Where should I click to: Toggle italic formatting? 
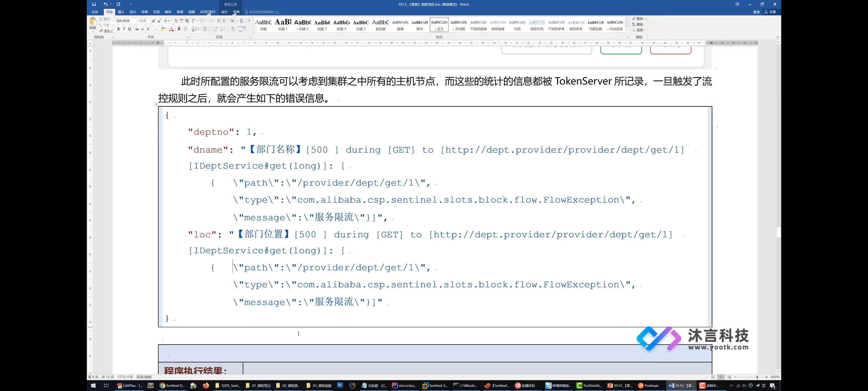124,29
